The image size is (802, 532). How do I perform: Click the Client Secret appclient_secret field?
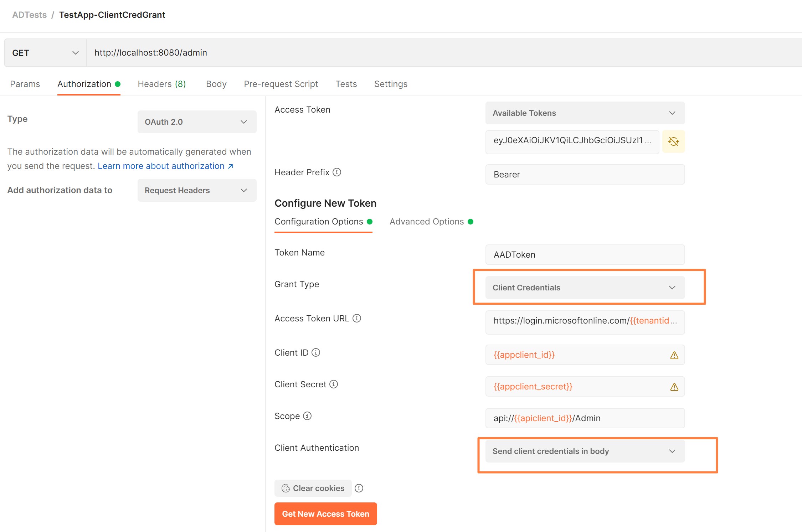(585, 387)
